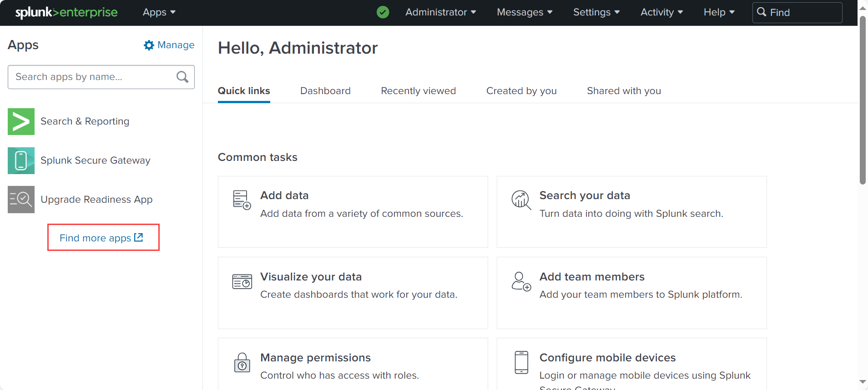
Task: Open the Search & Reporting app icon
Action: [21, 121]
